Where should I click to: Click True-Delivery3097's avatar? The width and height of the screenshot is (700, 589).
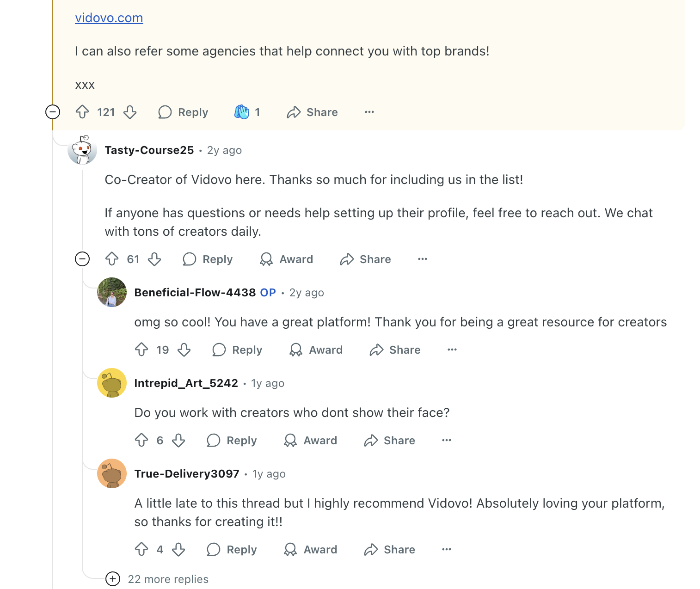[x=112, y=473]
